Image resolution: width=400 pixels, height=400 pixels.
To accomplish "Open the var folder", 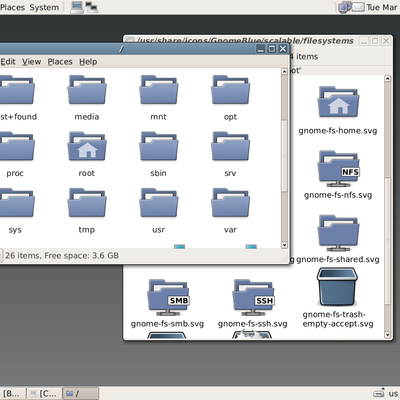I will point(230,203).
